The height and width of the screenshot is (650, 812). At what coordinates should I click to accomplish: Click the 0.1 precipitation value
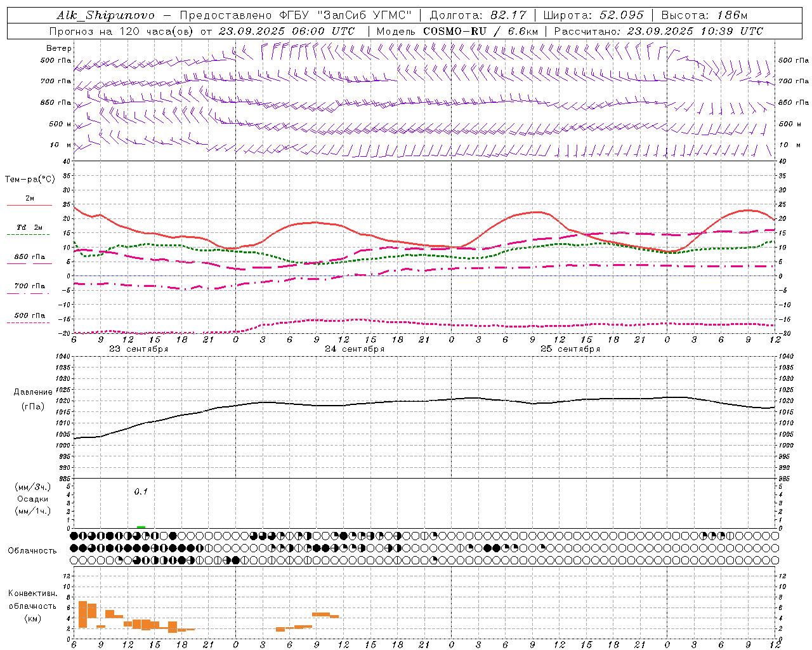(140, 492)
